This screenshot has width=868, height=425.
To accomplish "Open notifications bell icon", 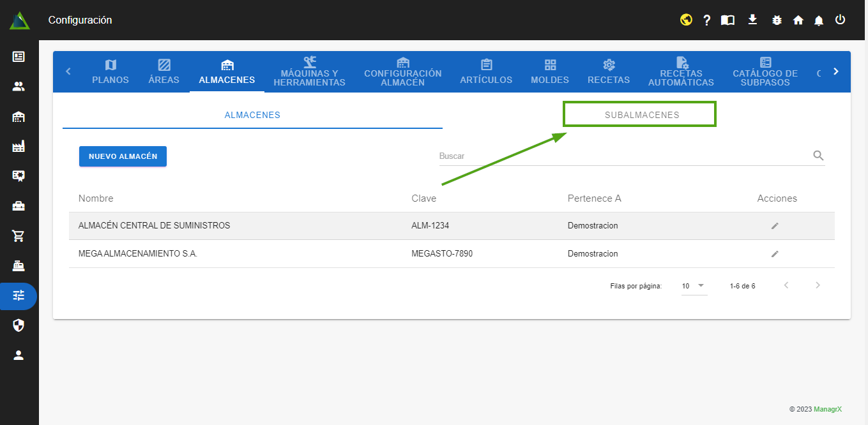I will click(x=819, y=20).
